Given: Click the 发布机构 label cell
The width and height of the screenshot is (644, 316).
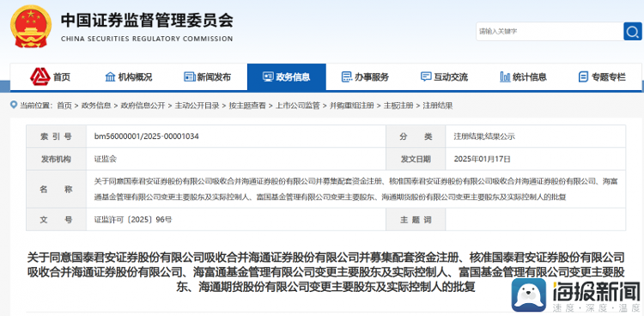Looking at the screenshot, I should coord(57,159).
